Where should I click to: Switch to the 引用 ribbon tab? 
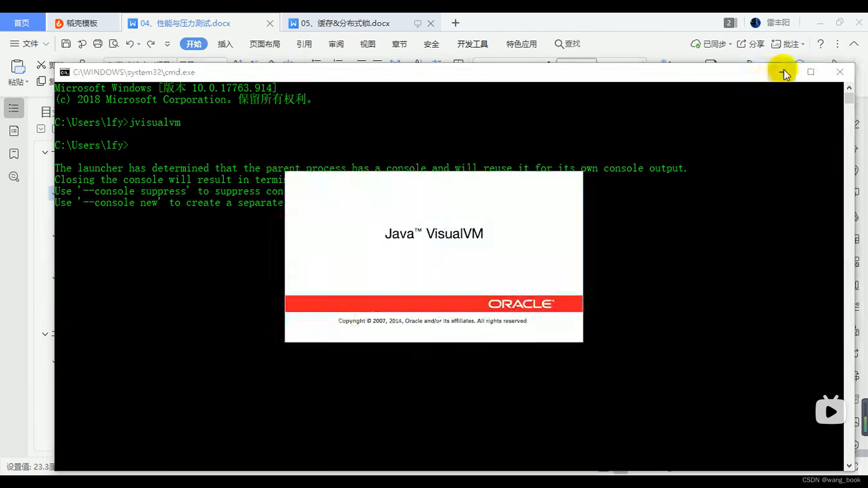click(304, 44)
